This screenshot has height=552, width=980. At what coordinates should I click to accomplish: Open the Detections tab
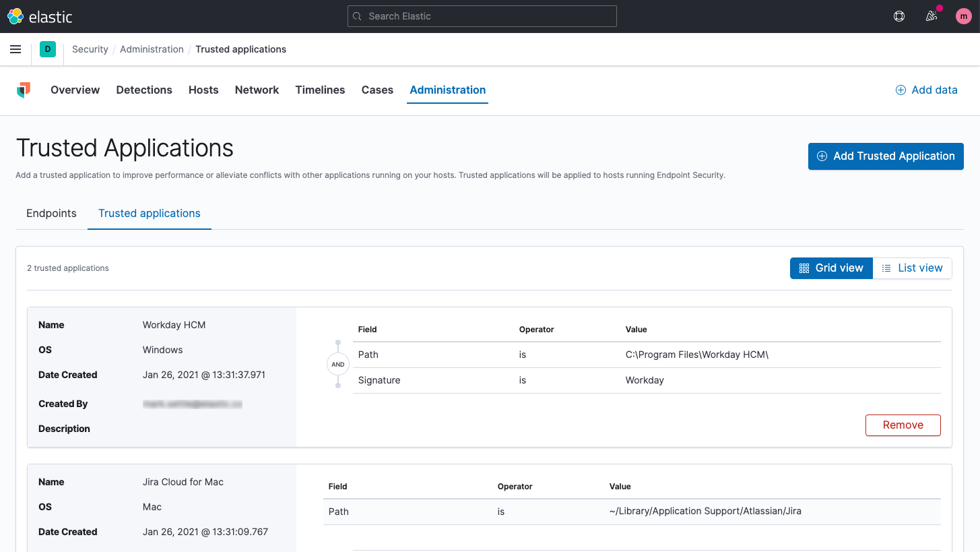click(x=144, y=90)
